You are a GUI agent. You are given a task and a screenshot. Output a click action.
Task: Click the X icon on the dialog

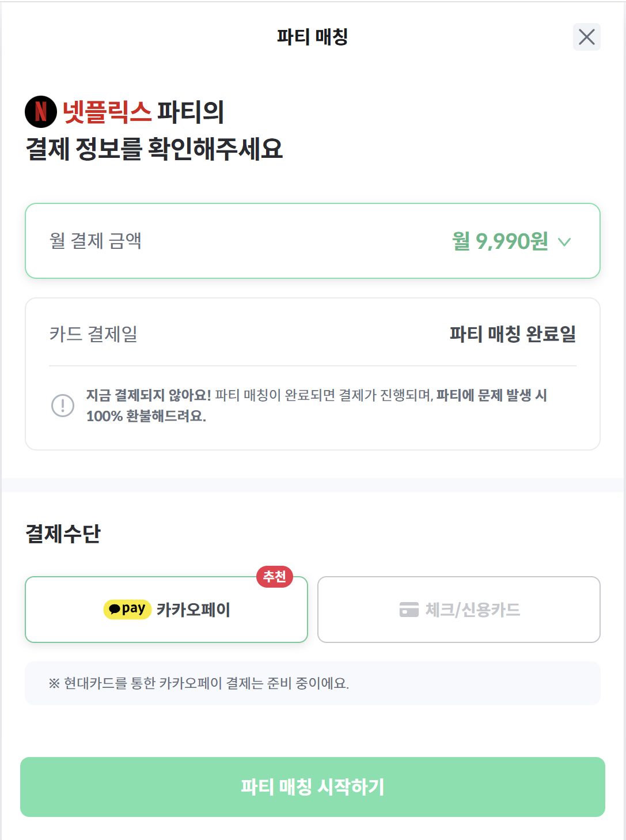tap(587, 37)
